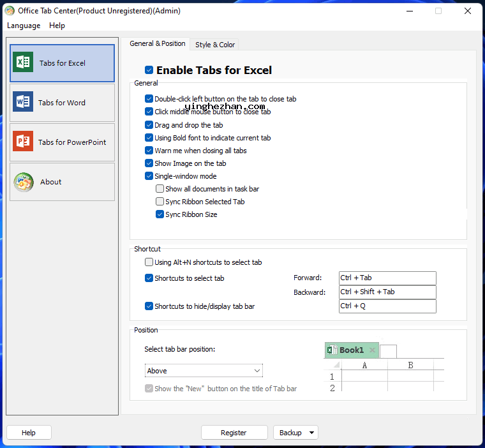Open the Backup button dropdown arrow
485x448 pixels.
pos(311,433)
